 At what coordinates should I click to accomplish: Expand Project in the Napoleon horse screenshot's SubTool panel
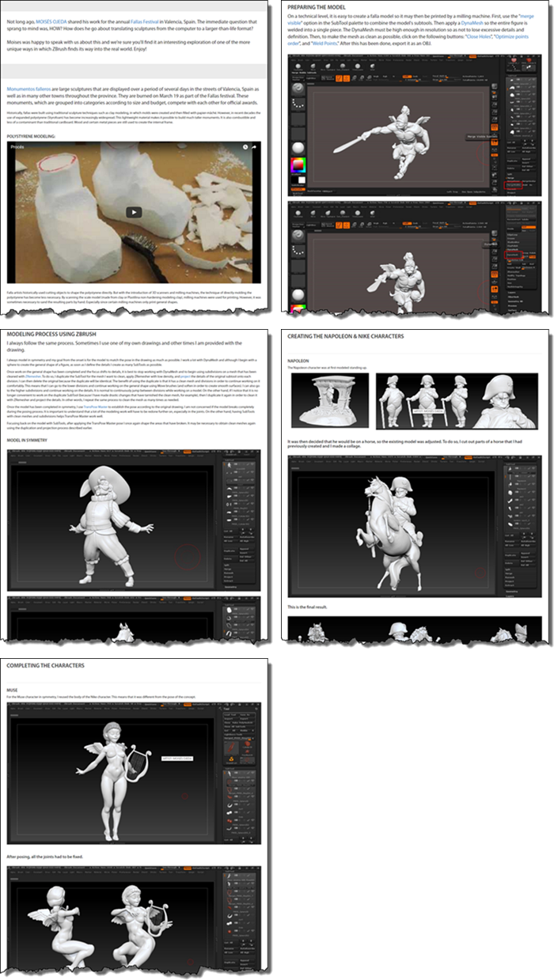[x=509, y=581]
